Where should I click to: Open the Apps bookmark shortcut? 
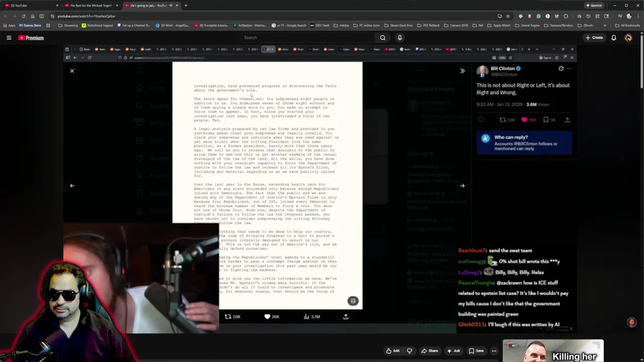[x=9, y=25]
